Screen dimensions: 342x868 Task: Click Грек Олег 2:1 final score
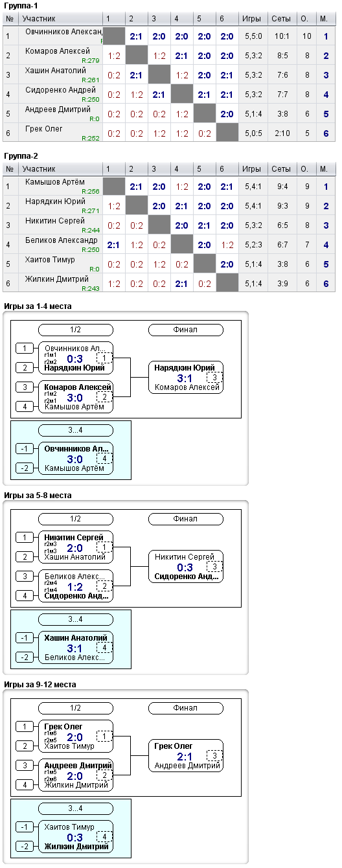[185, 756]
